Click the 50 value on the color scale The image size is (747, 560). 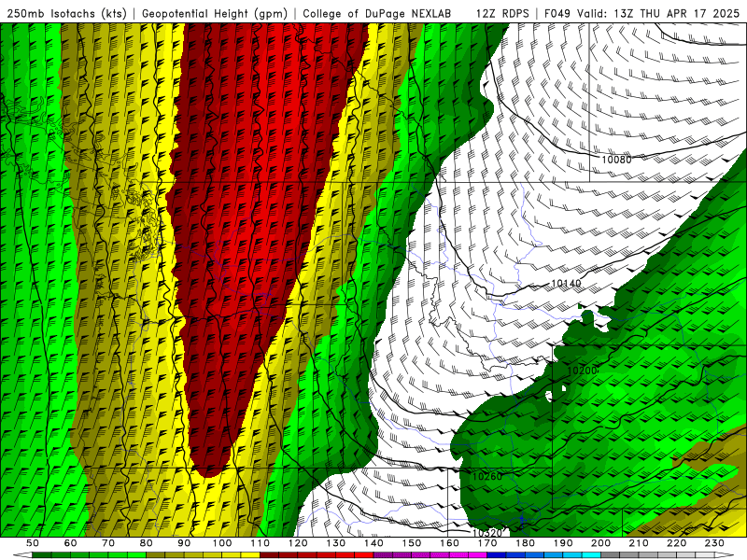[33, 543]
